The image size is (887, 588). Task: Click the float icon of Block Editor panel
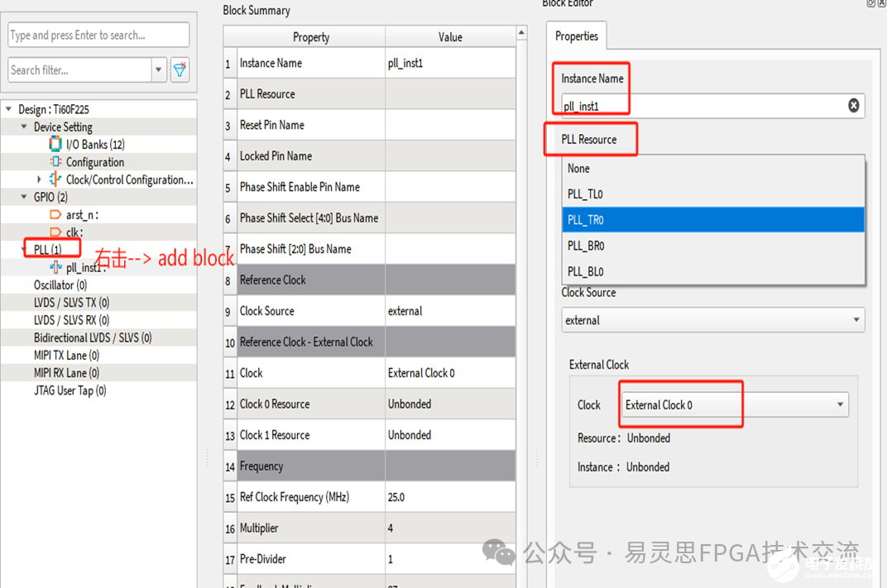tap(870, 3)
